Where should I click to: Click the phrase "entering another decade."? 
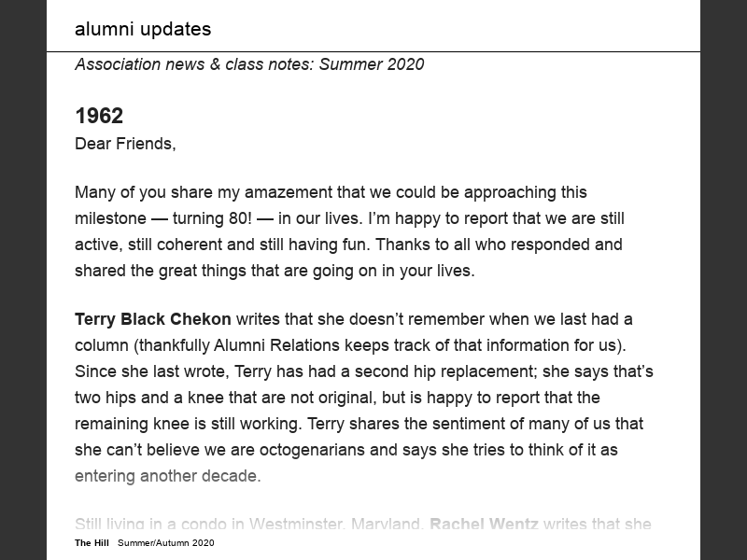click(x=167, y=476)
